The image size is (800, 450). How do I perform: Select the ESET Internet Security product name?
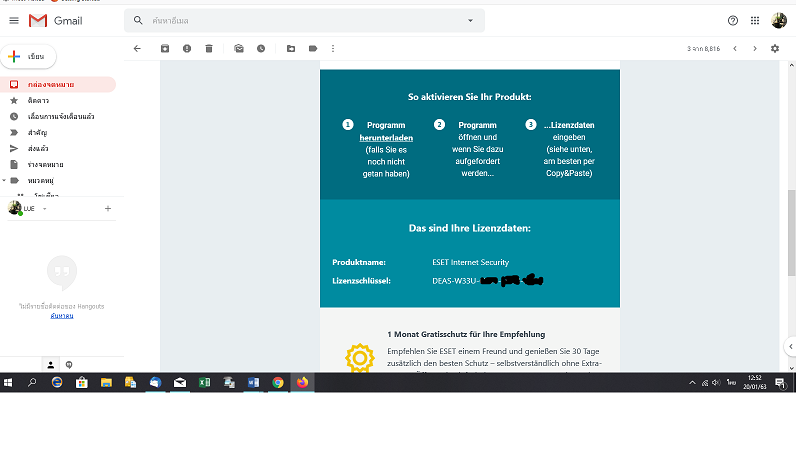pos(470,262)
